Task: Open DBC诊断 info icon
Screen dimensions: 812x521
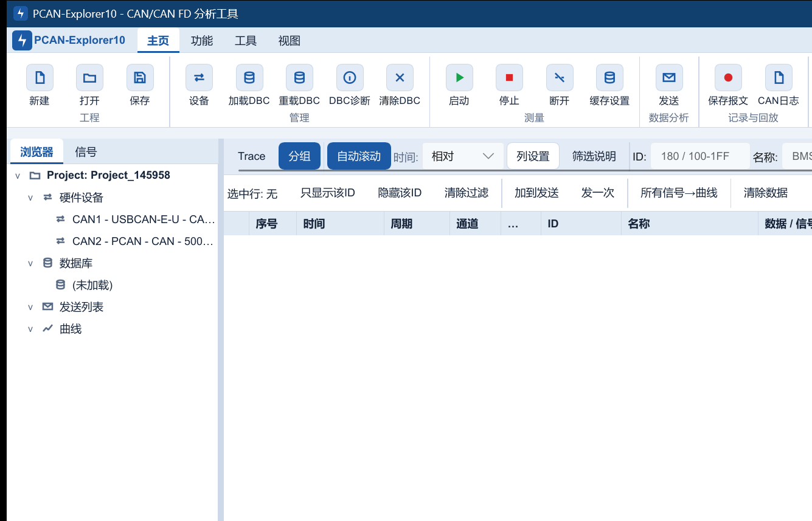Action: tap(350, 78)
